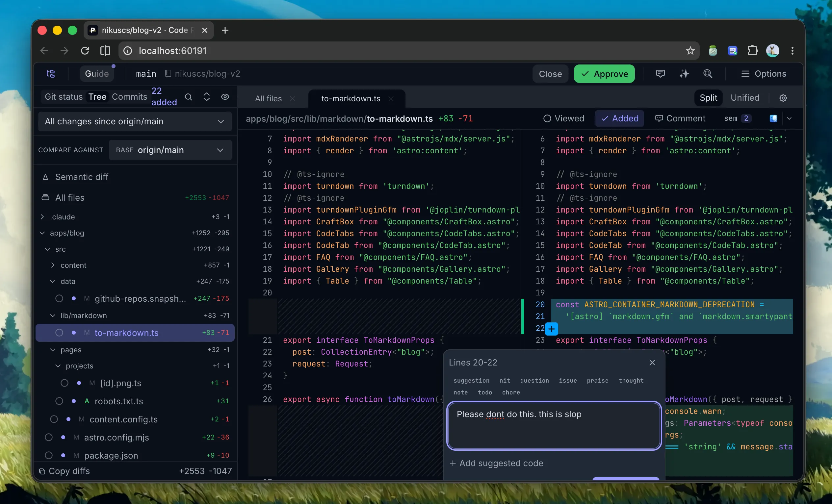View site information icon in address bar
This screenshot has height=504, width=832.
pos(128,51)
